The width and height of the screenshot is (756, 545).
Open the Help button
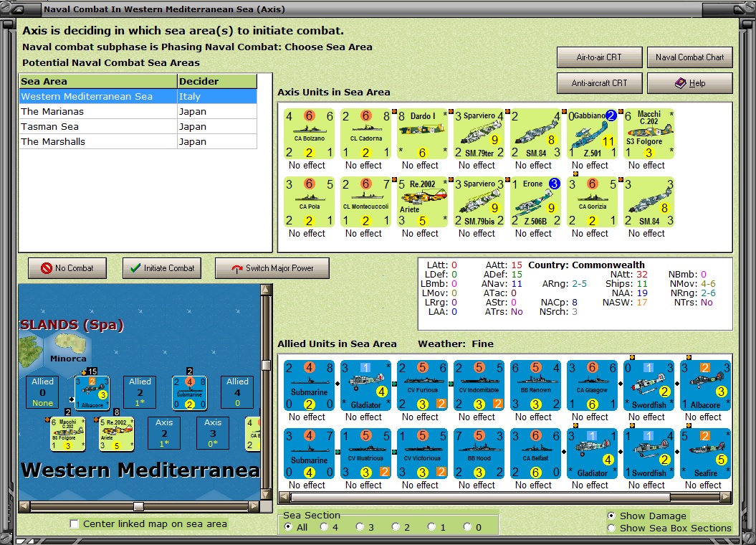tap(690, 83)
